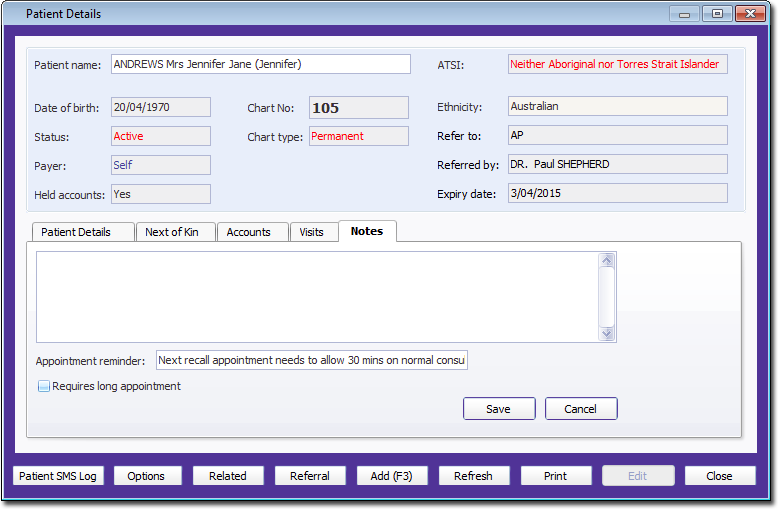Refresh the patient details
The image size is (779, 510).
point(473,476)
